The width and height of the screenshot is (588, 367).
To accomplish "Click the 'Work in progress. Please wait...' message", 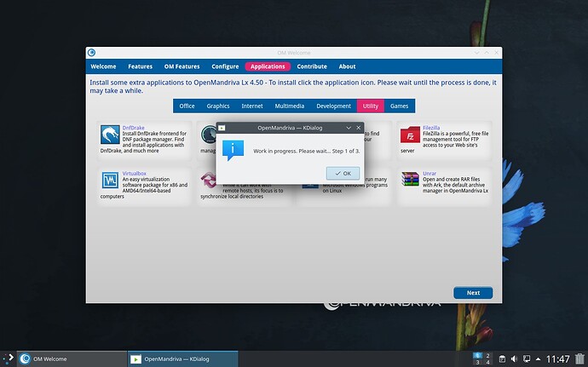I will point(307,151).
